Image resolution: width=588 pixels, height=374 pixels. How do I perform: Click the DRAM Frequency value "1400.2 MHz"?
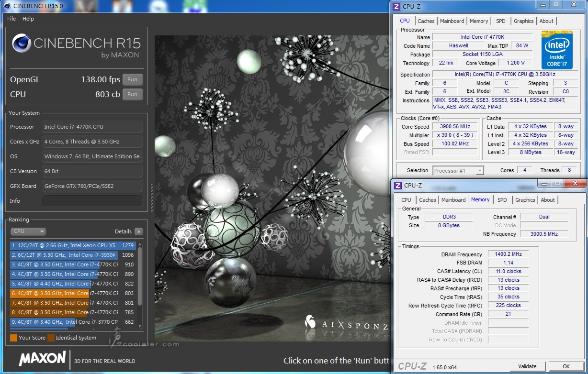(509, 254)
